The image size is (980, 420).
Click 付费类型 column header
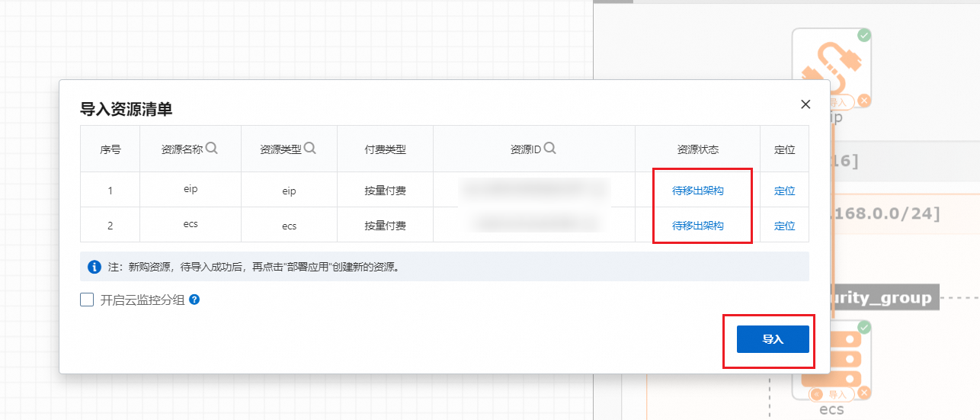[x=385, y=149]
